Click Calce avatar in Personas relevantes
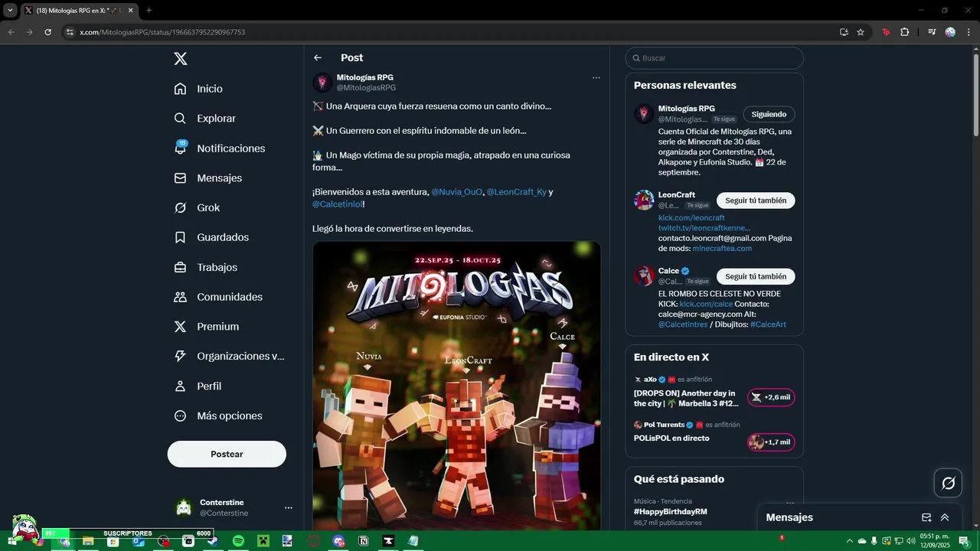Screen dimensions: 980x551 point(644,275)
